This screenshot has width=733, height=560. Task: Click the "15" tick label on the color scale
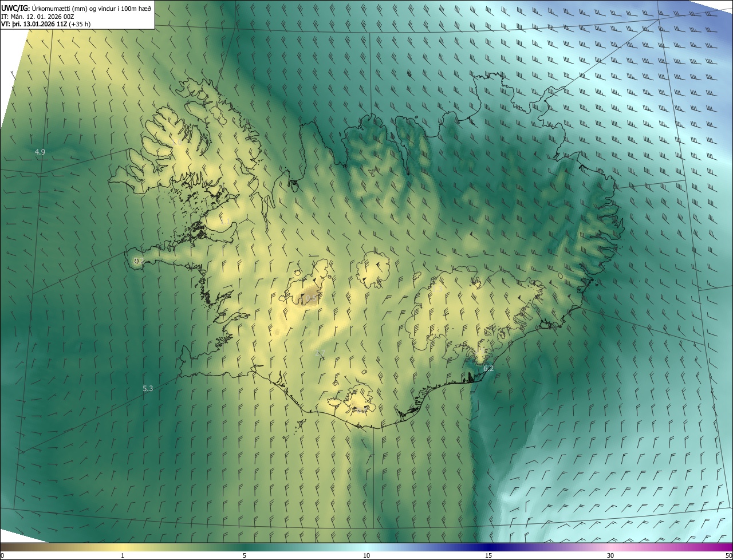tap(488, 556)
